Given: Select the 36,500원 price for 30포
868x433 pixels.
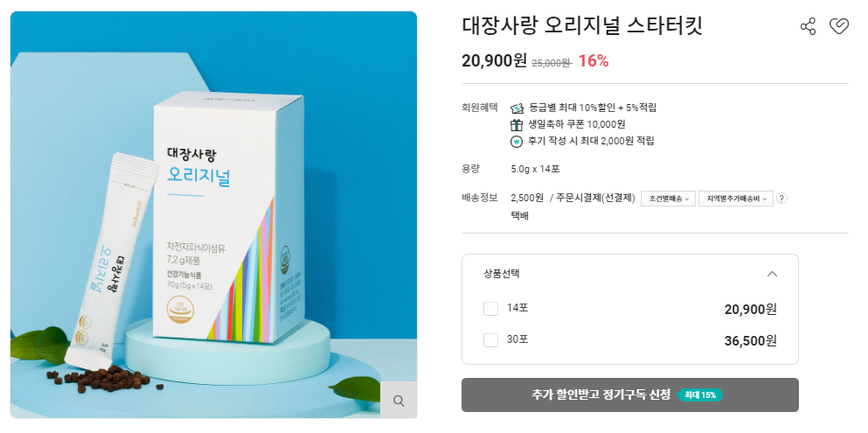Looking at the screenshot, I should point(750,340).
